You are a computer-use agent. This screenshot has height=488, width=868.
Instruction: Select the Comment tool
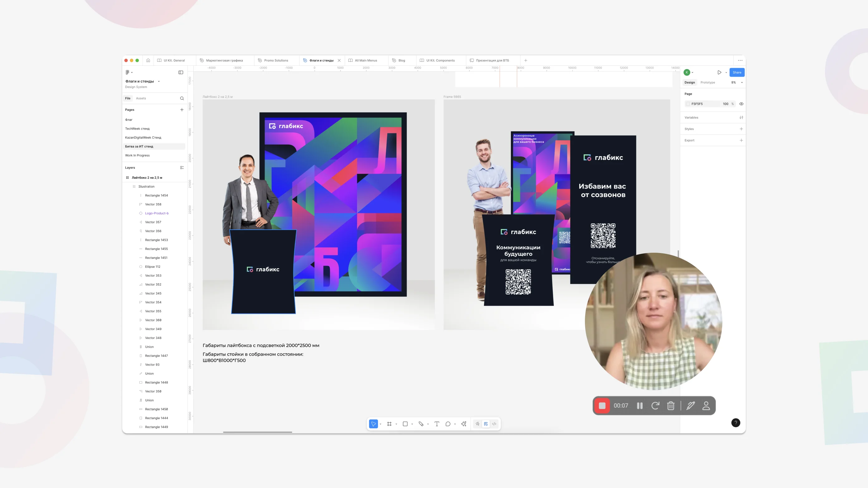coord(448,424)
